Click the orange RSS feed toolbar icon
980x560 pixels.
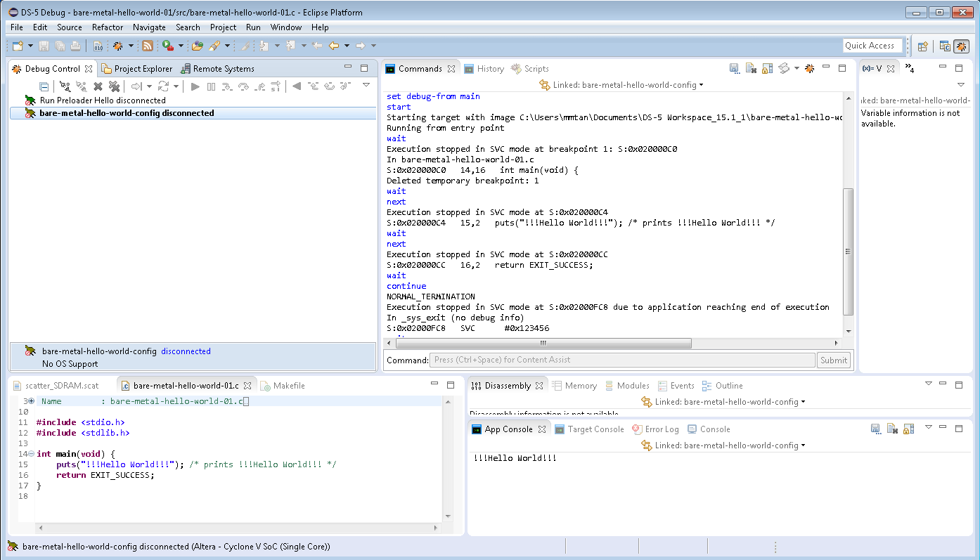(x=147, y=46)
